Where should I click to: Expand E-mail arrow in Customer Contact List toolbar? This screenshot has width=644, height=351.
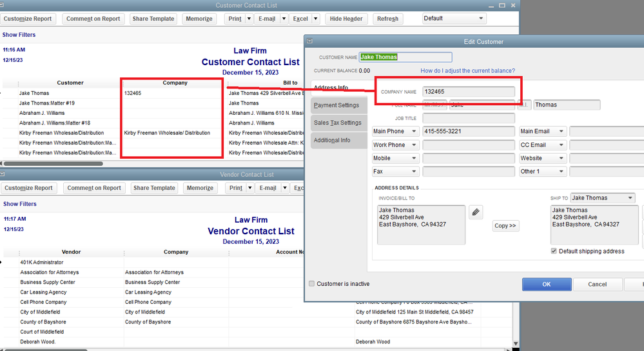[284, 19]
